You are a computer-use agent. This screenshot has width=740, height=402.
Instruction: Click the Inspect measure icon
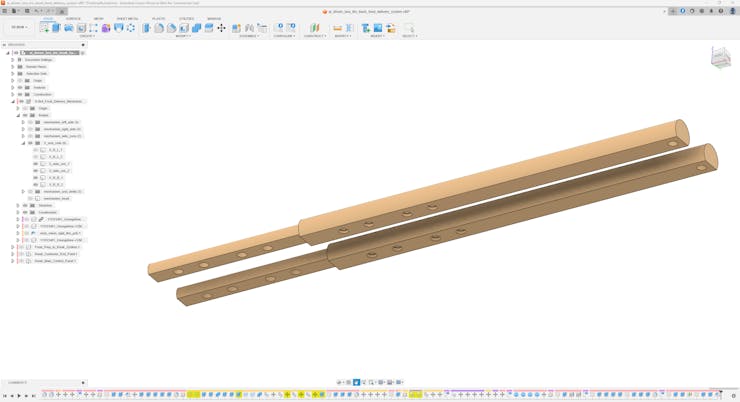338,28
